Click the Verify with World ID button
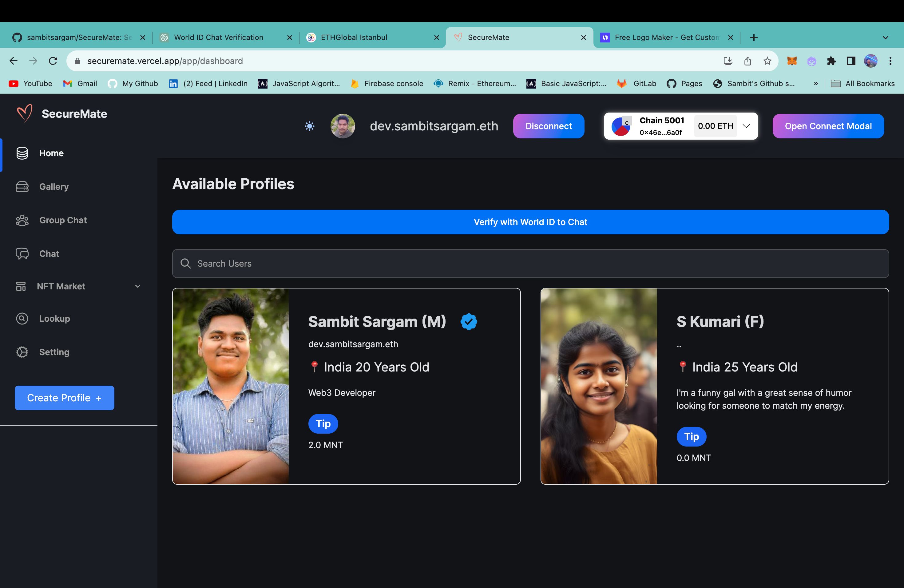This screenshot has width=904, height=588. 530,221
